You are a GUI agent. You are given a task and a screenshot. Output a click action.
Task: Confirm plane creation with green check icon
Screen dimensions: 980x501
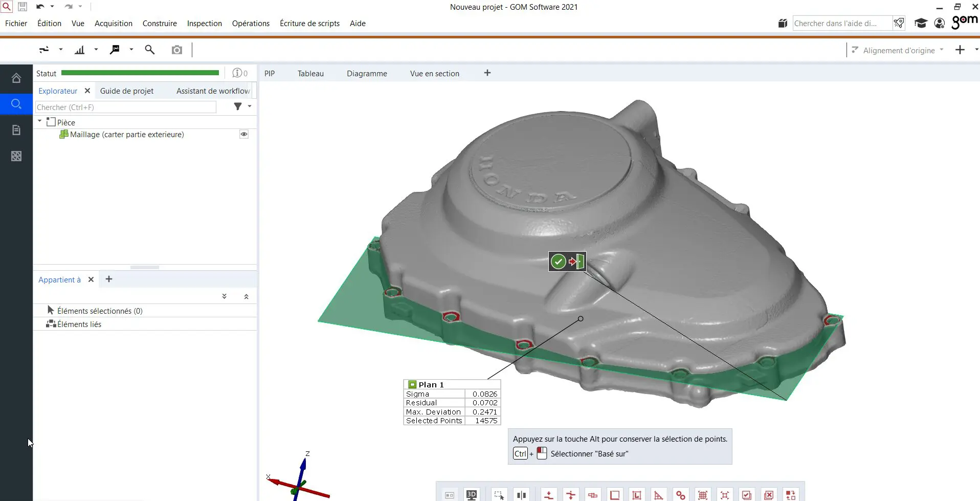point(559,262)
